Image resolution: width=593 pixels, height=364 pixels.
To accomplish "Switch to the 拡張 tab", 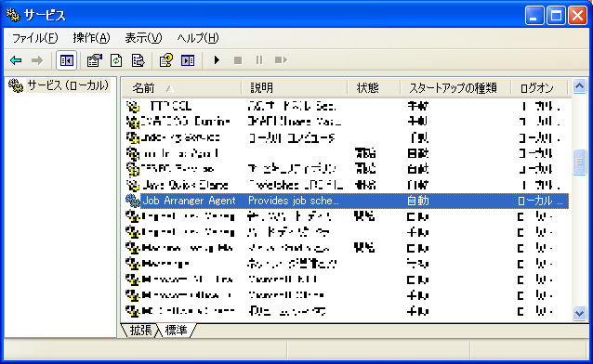I will point(140,330).
